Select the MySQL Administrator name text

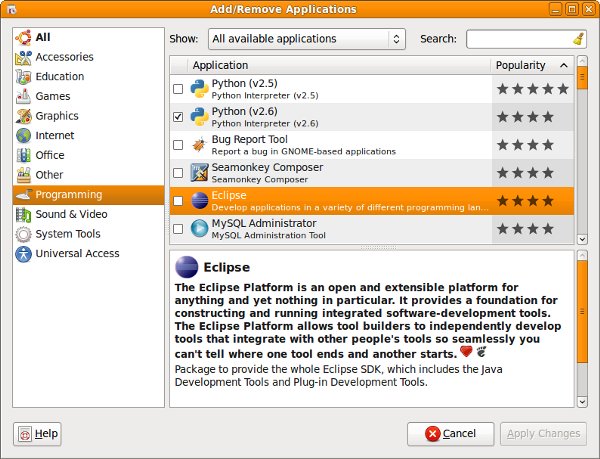264,223
